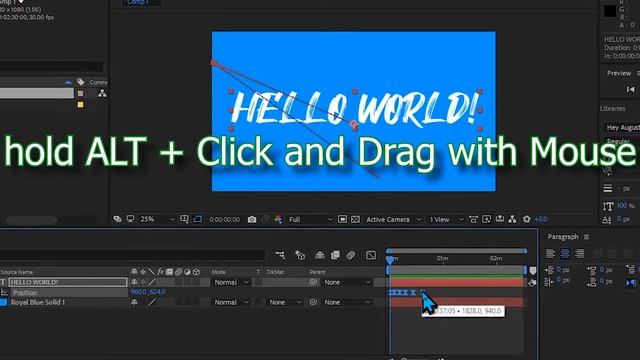Open the Libraries panel tab
640x360 pixels.
[613, 108]
